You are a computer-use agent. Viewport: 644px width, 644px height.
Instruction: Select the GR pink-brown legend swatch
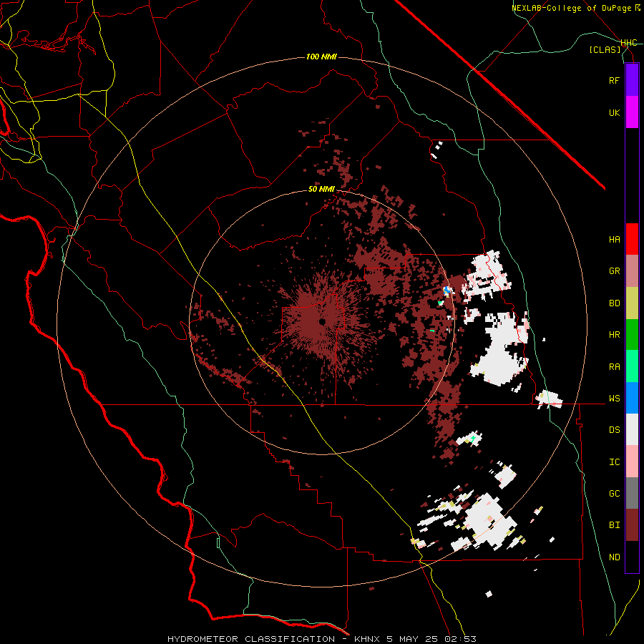click(x=632, y=271)
